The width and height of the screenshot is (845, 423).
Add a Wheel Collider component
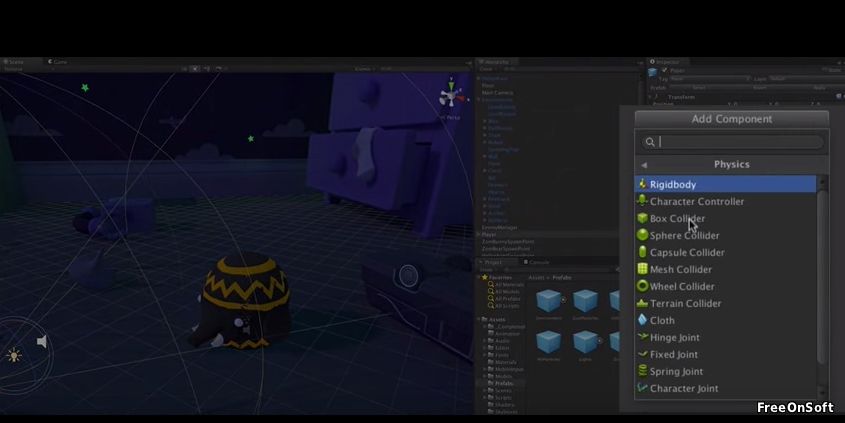725,286
